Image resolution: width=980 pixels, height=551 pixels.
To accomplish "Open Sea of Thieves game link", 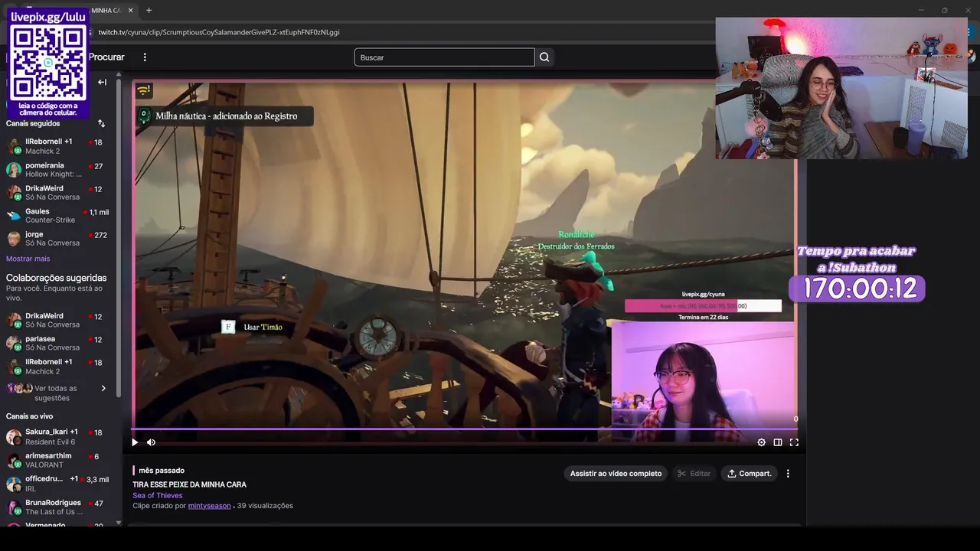I will [x=158, y=495].
